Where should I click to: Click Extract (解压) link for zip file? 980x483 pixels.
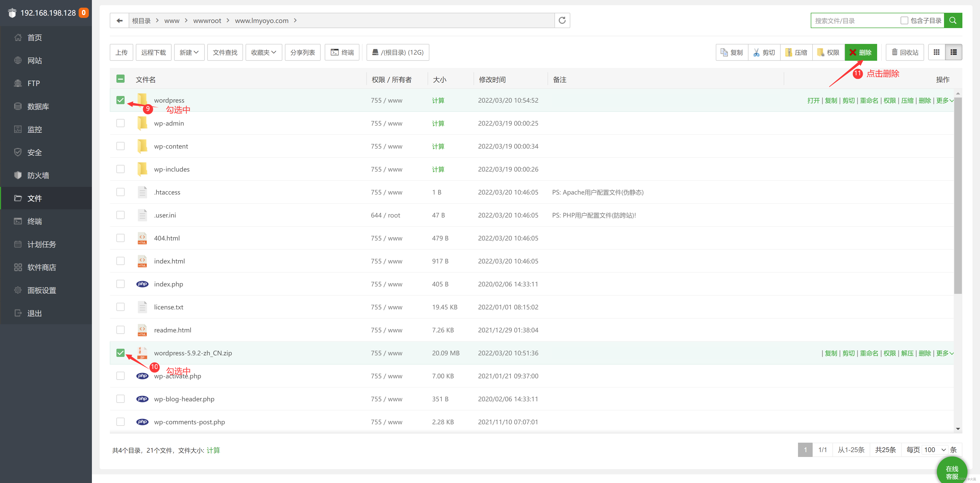click(x=907, y=353)
